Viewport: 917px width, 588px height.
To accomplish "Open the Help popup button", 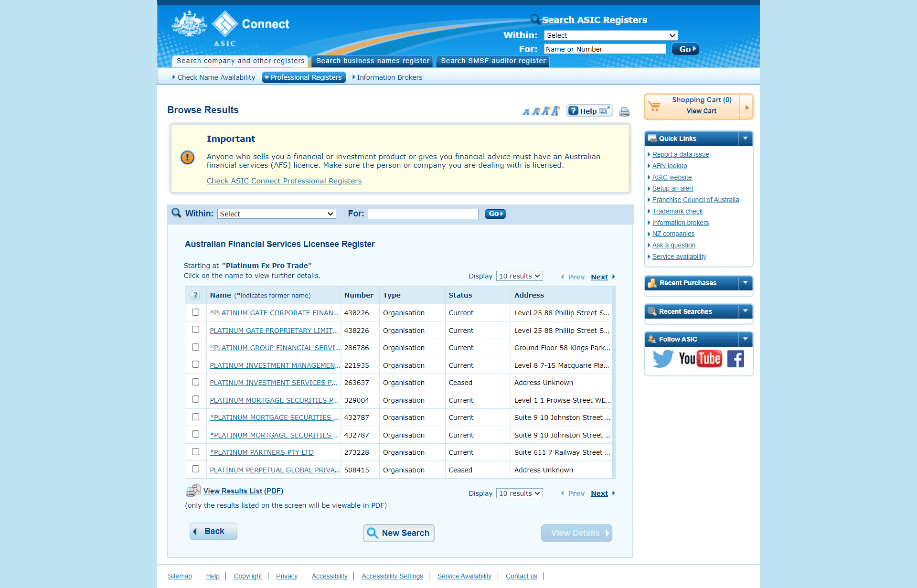I will click(x=589, y=111).
